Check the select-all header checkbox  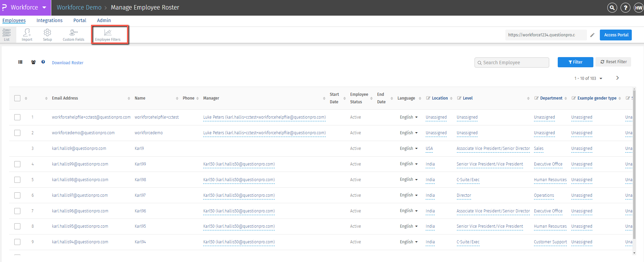[x=17, y=98]
